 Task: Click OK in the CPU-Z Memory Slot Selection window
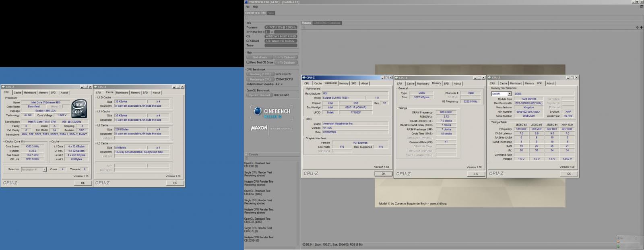(x=569, y=174)
